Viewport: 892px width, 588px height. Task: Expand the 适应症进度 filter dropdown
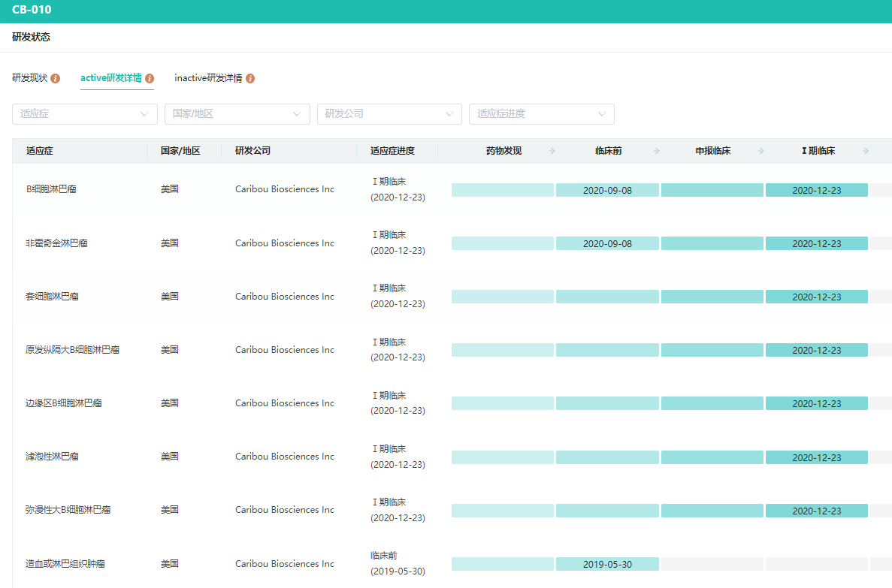541,114
